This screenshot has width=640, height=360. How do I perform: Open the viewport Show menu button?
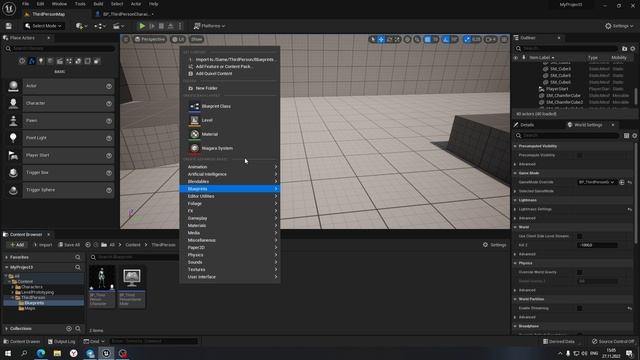196,39
